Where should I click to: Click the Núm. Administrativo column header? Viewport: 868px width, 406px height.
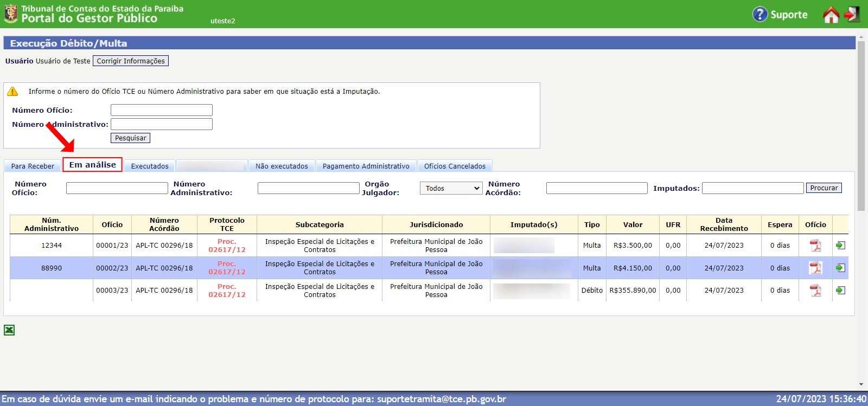pos(52,224)
